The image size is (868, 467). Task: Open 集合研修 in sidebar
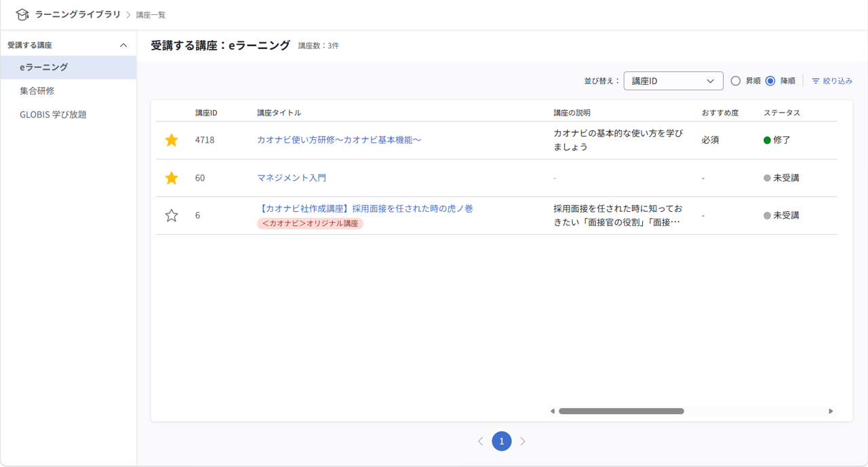click(x=68, y=91)
